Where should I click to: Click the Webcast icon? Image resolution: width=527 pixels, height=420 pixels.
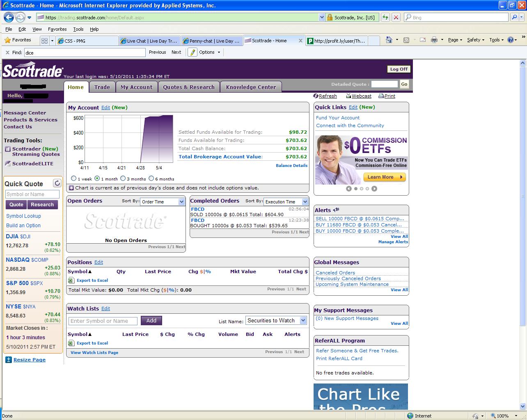coord(348,96)
